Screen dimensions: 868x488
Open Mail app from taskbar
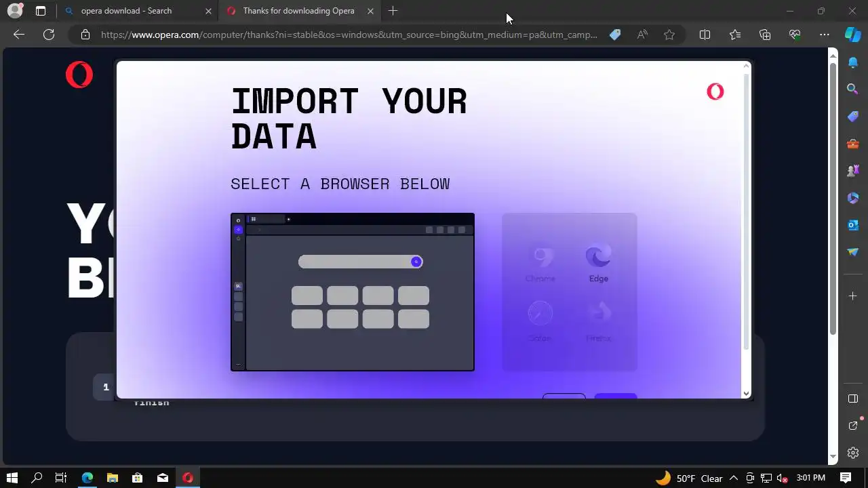163,478
